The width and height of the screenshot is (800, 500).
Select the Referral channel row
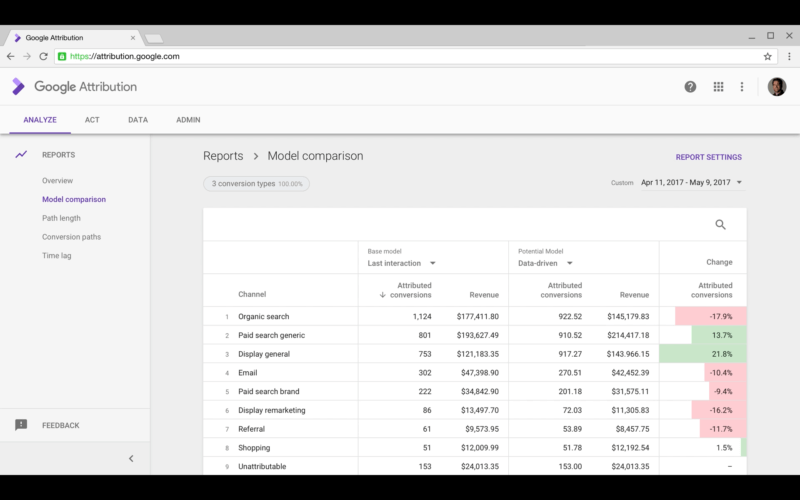pos(475,429)
